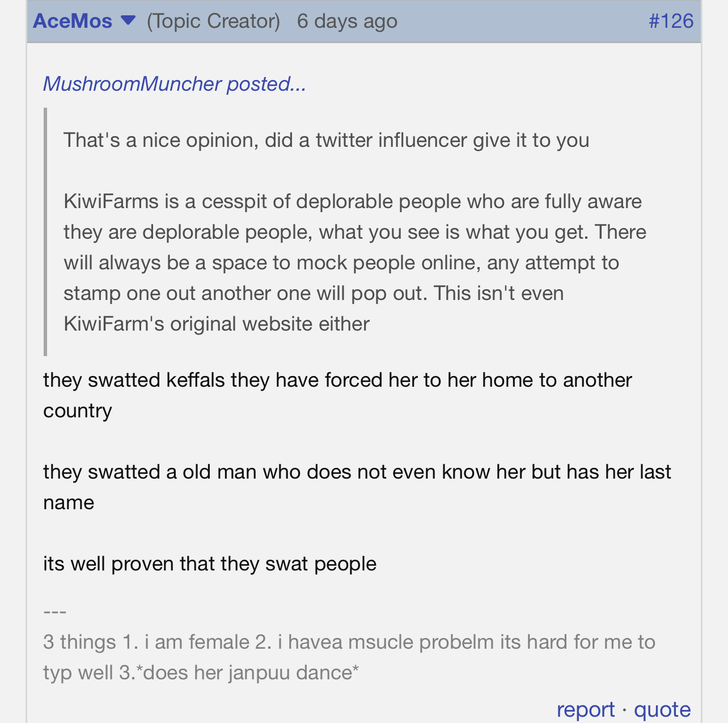Click the paragraph 'they swatted a old man'

[357, 487]
